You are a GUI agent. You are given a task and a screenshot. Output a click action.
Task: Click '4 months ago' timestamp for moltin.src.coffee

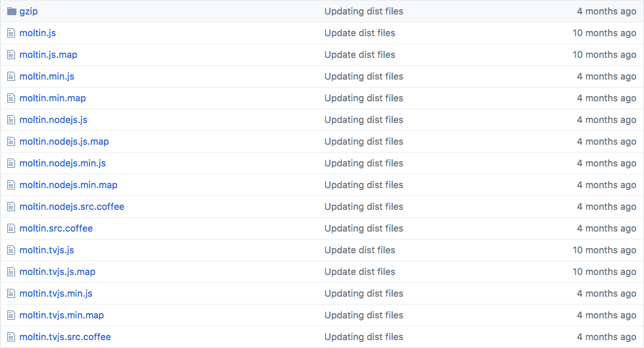607,228
